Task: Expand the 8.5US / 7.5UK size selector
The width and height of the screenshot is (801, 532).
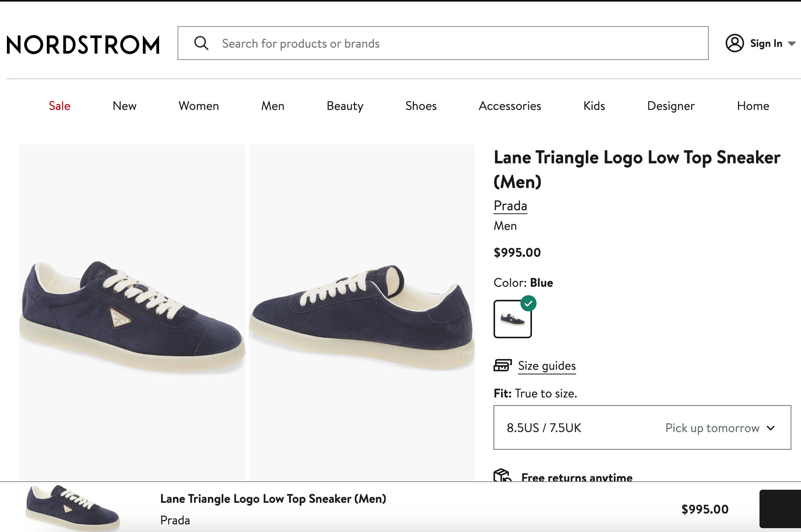Action: pos(642,428)
